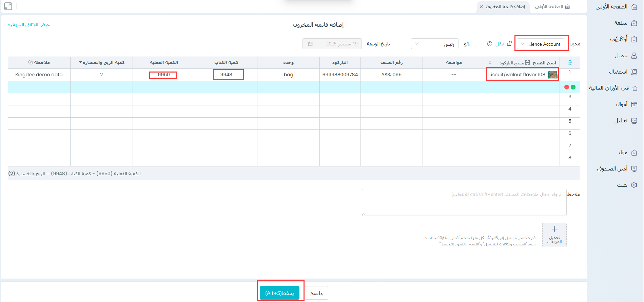Click help icon next to قفل

(489, 44)
